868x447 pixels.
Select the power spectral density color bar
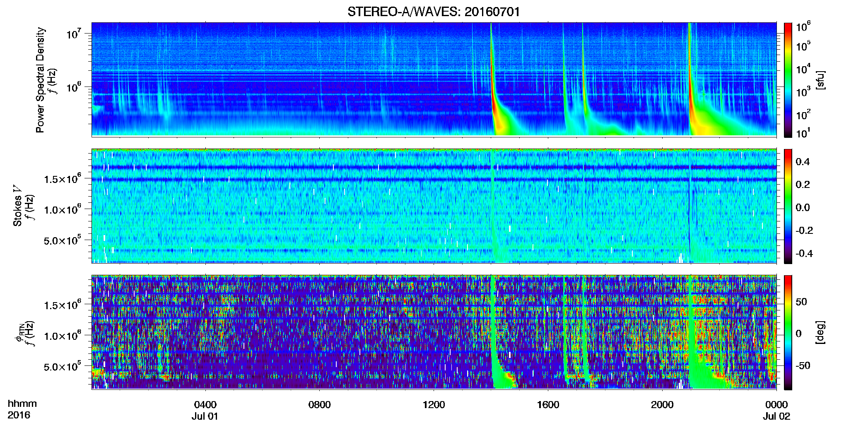click(x=788, y=80)
